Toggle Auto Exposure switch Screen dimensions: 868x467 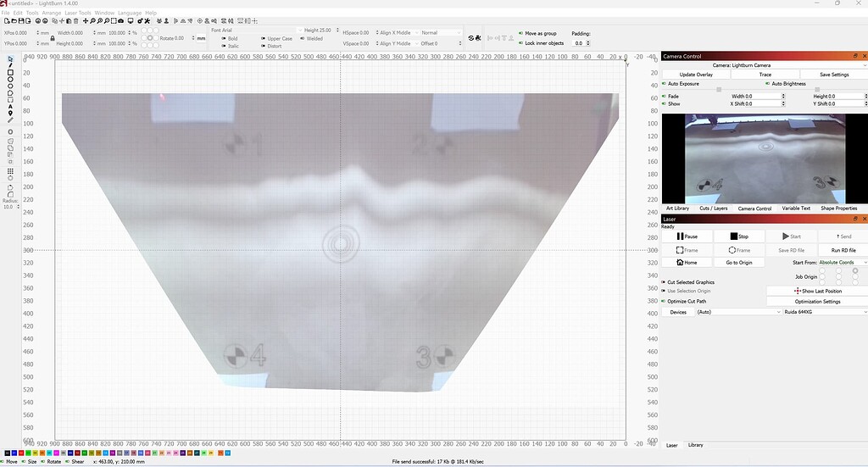click(665, 84)
